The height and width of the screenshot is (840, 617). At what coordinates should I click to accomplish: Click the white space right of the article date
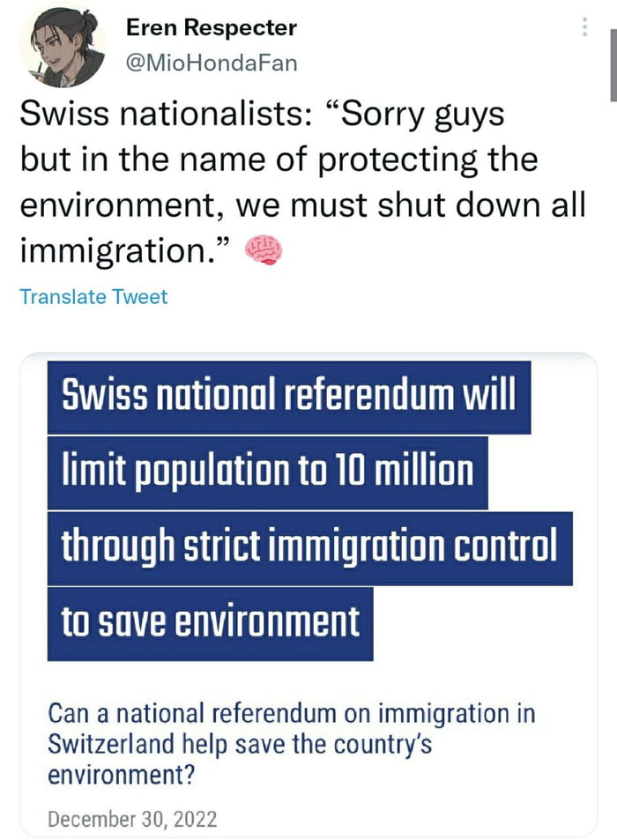pyautogui.click(x=397, y=819)
